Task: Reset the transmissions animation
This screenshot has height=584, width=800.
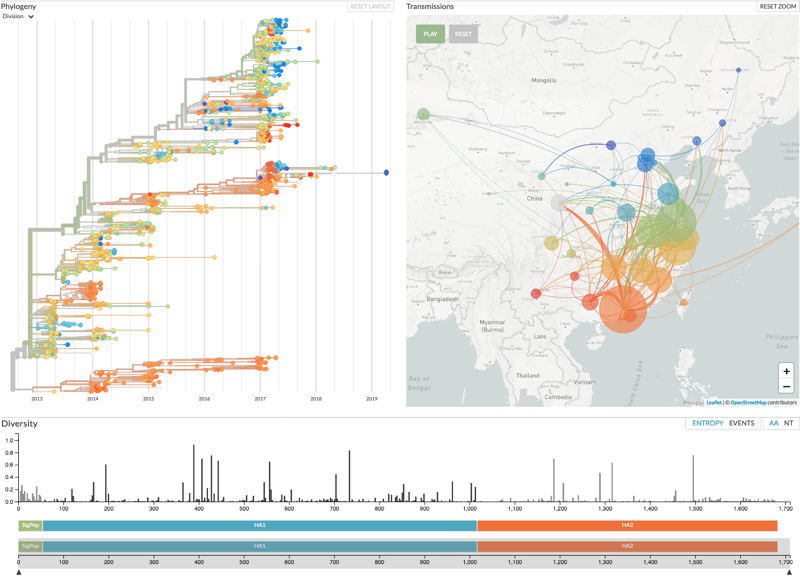Action: (463, 33)
